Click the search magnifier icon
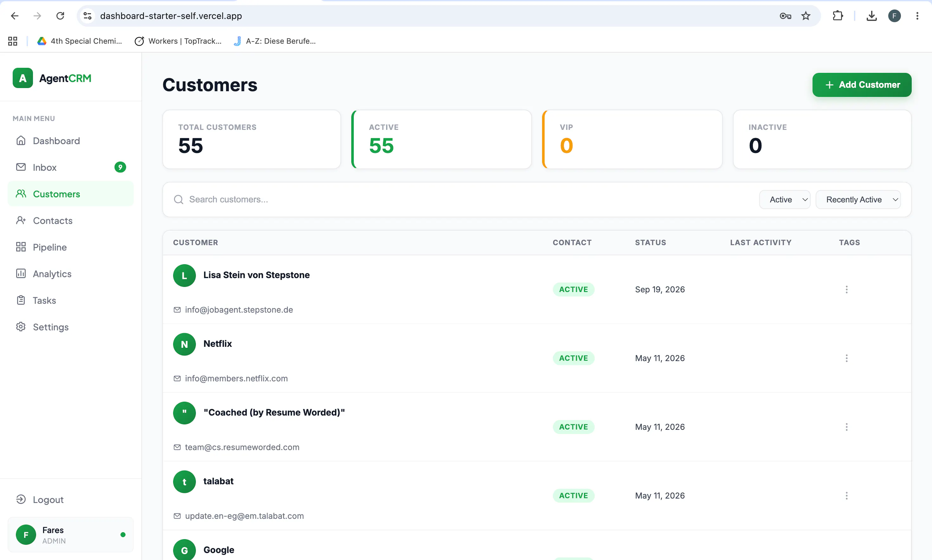Screen dimensions: 932x560 coord(178,199)
